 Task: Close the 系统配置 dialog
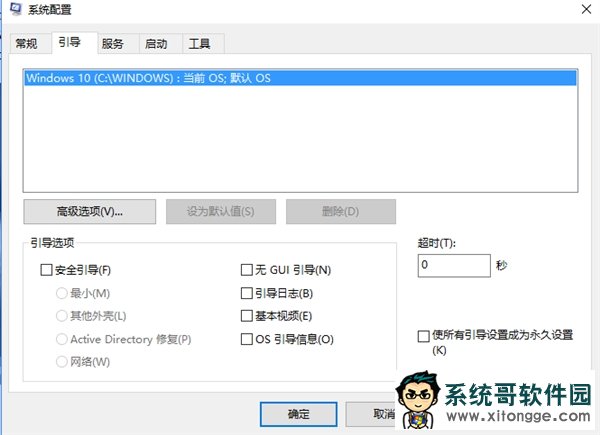point(586,9)
